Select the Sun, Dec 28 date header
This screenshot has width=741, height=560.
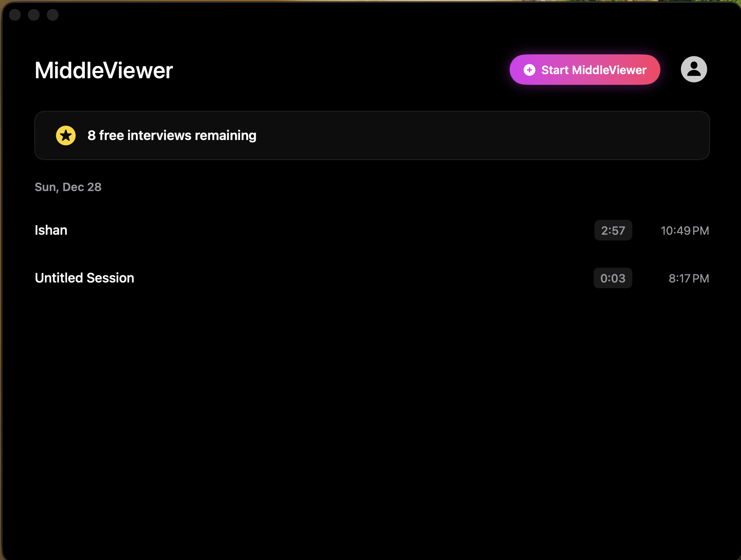tap(68, 187)
